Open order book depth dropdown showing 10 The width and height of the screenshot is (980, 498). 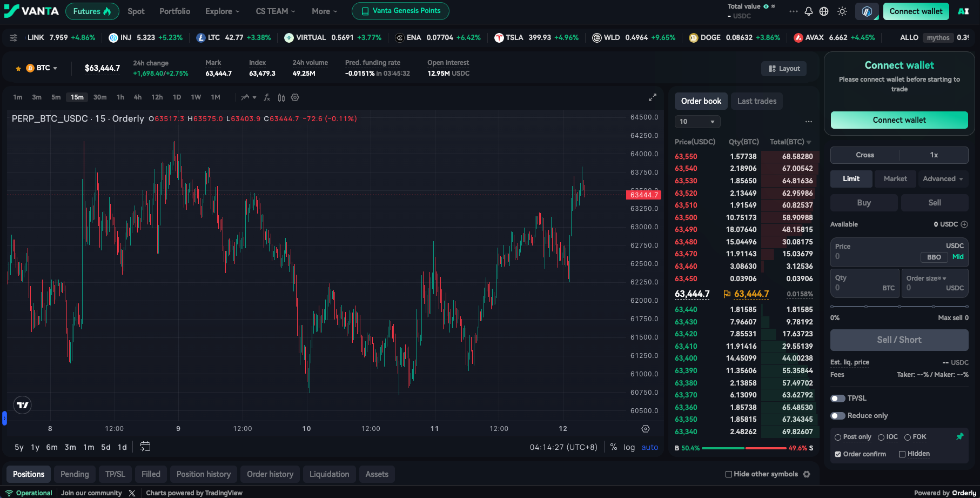pyautogui.click(x=697, y=122)
